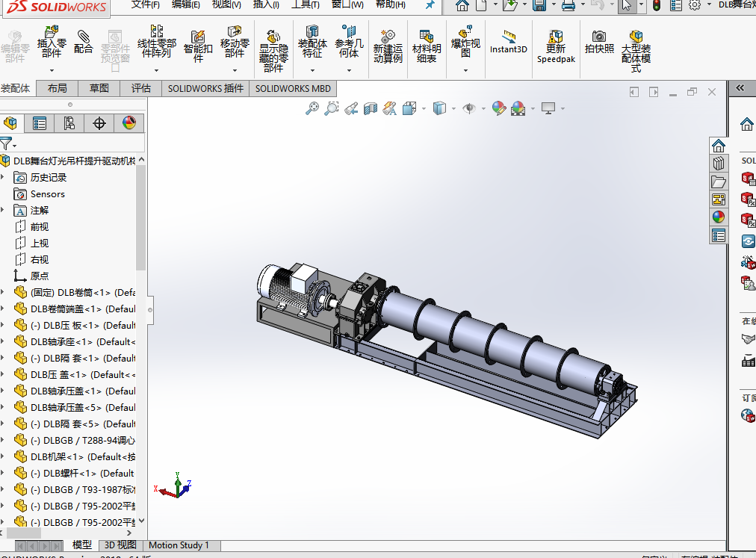This screenshot has height=558, width=756.
Task: Expand the 历史记录 tree node
Action: click(2, 178)
